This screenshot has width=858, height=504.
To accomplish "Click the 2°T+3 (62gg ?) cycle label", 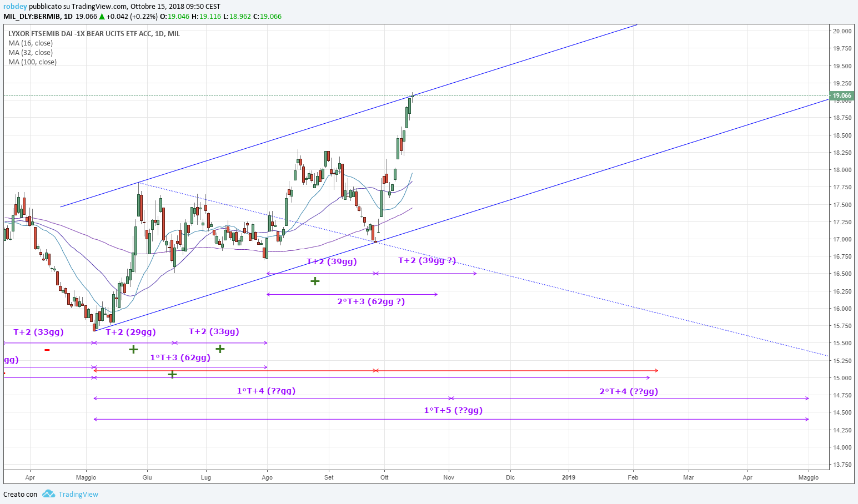I will [371, 301].
